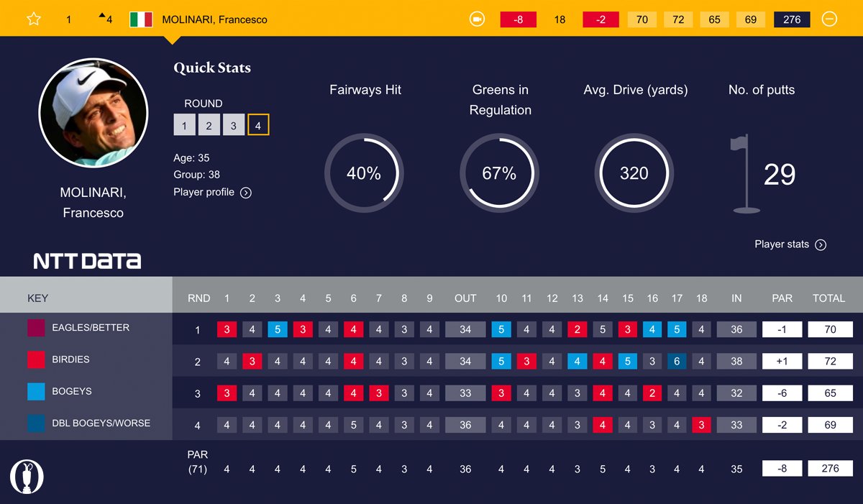The width and height of the screenshot is (863, 504).
Task: Click the Eagles/Better color swatch in key
Action: [x=36, y=328]
